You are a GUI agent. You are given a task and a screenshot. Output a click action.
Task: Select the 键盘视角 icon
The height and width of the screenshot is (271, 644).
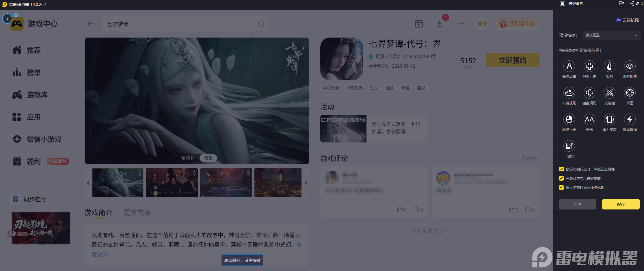pyautogui.click(x=589, y=93)
